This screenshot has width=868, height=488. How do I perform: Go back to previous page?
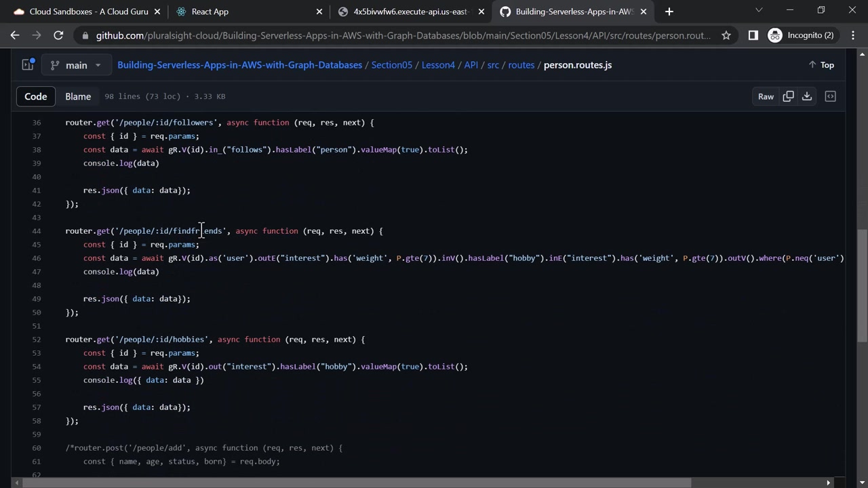click(15, 35)
